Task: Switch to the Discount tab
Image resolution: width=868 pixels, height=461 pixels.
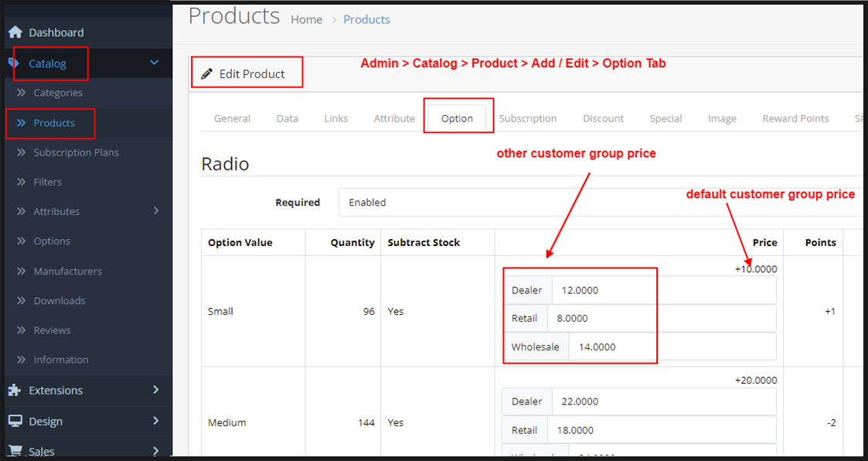Action: [603, 118]
